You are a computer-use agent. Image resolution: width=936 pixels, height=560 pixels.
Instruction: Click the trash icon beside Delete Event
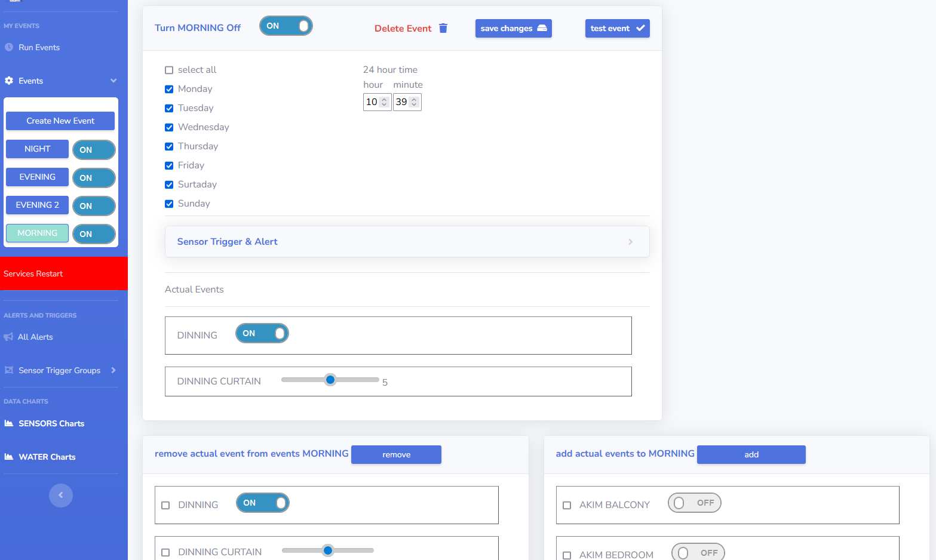pyautogui.click(x=443, y=28)
